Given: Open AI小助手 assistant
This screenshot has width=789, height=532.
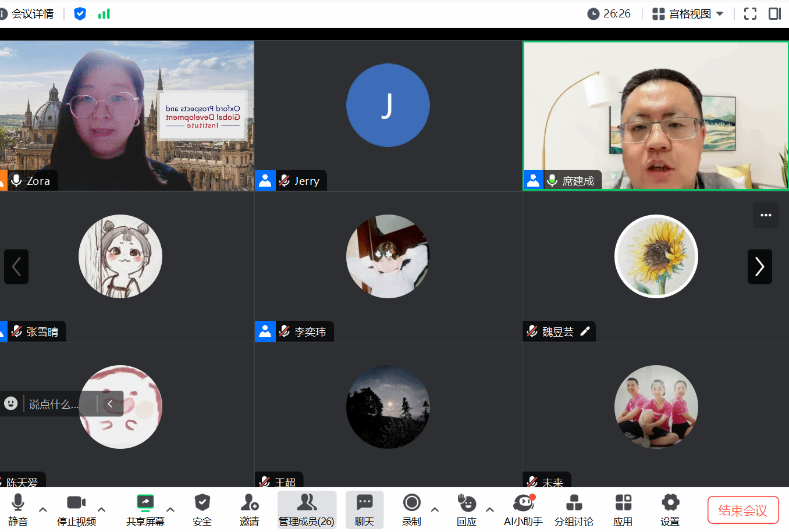Looking at the screenshot, I should (x=523, y=509).
